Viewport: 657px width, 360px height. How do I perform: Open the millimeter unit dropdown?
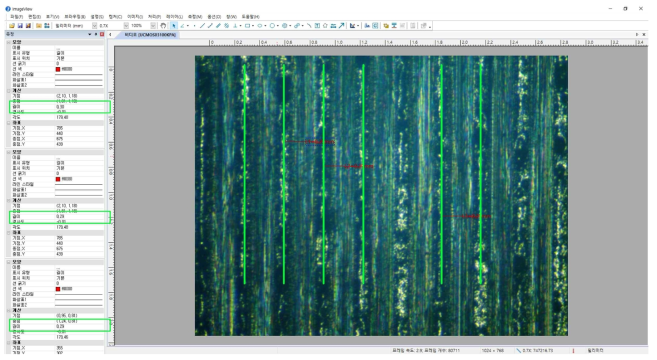coord(94,26)
